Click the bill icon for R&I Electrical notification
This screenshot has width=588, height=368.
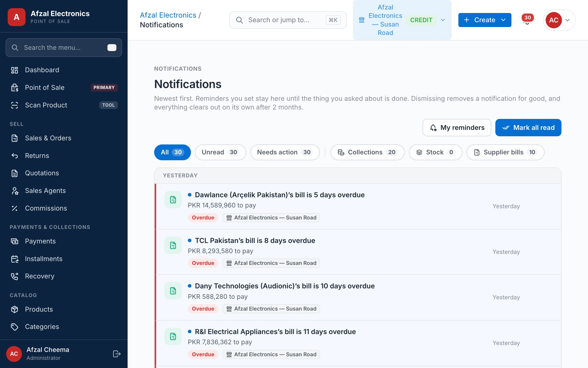tap(173, 336)
